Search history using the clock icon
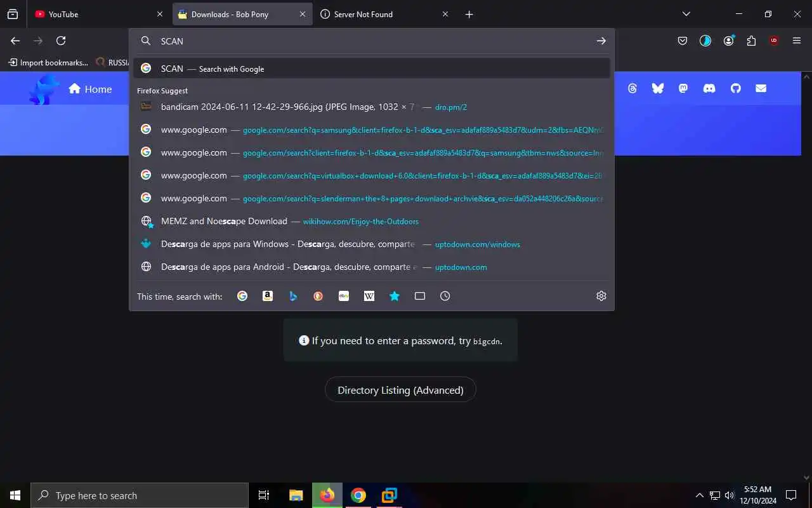 445,296
